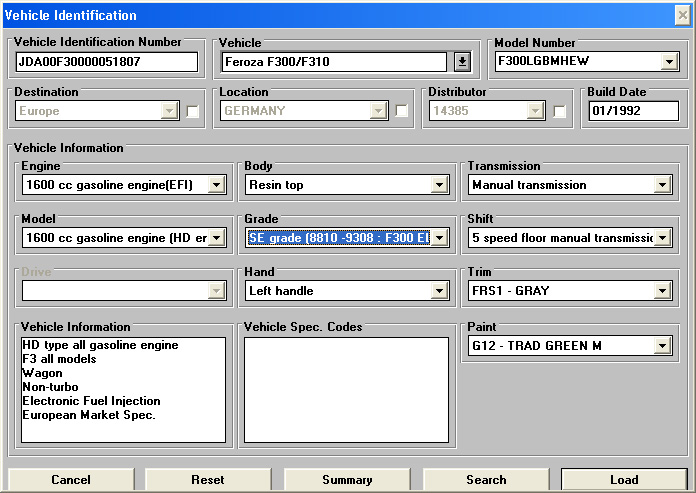The image size is (696, 493).
Task: Close the Vehicle Identification dialog
Action: point(682,15)
